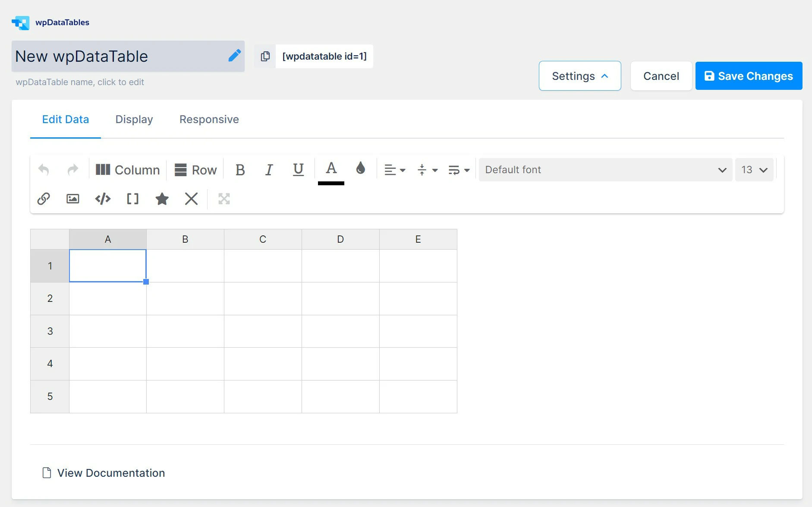Select row 3 header
Image resolution: width=812 pixels, height=507 pixels.
50,331
